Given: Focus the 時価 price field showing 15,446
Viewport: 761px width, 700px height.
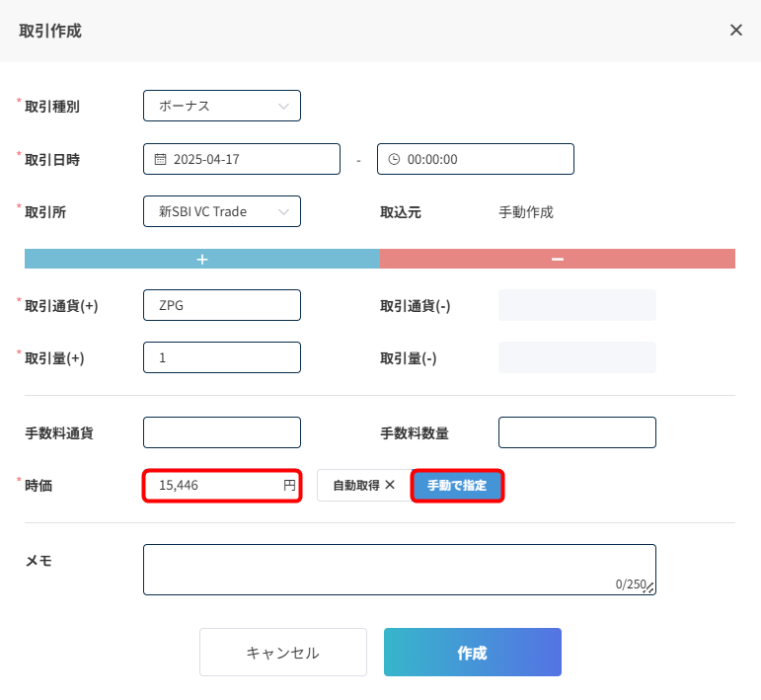Looking at the screenshot, I should (x=222, y=485).
